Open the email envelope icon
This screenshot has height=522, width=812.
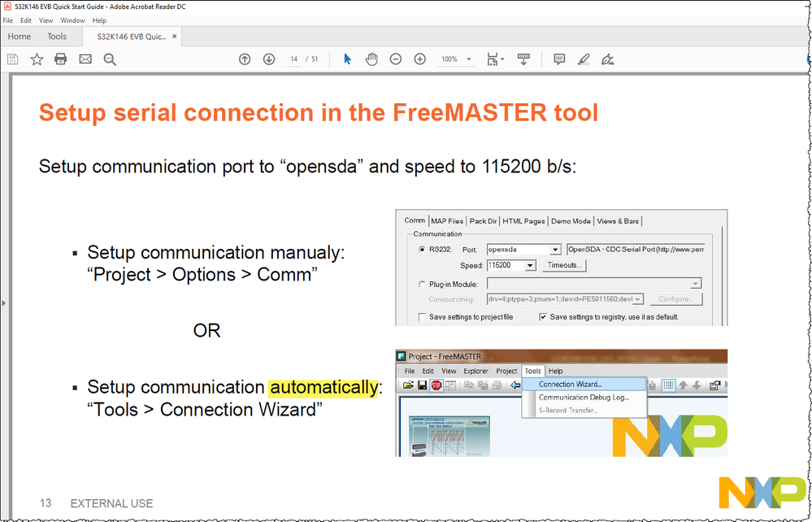click(x=85, y=59)
